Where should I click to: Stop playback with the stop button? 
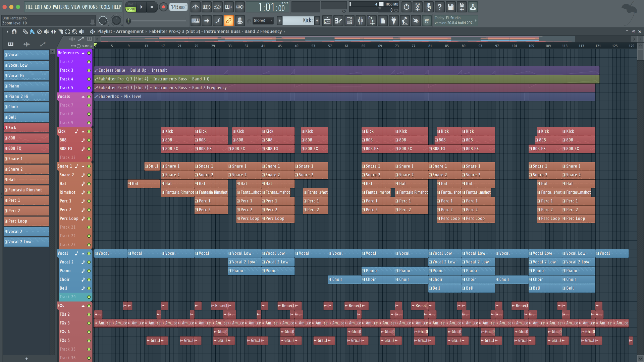pos(152,7)
